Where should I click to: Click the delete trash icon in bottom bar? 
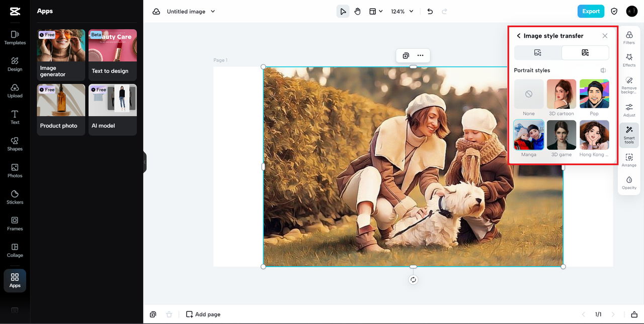[x=169, y=314]
